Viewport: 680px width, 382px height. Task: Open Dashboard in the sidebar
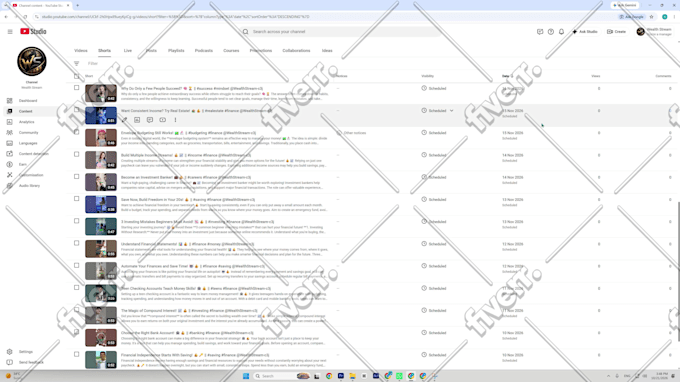(28, 101)
